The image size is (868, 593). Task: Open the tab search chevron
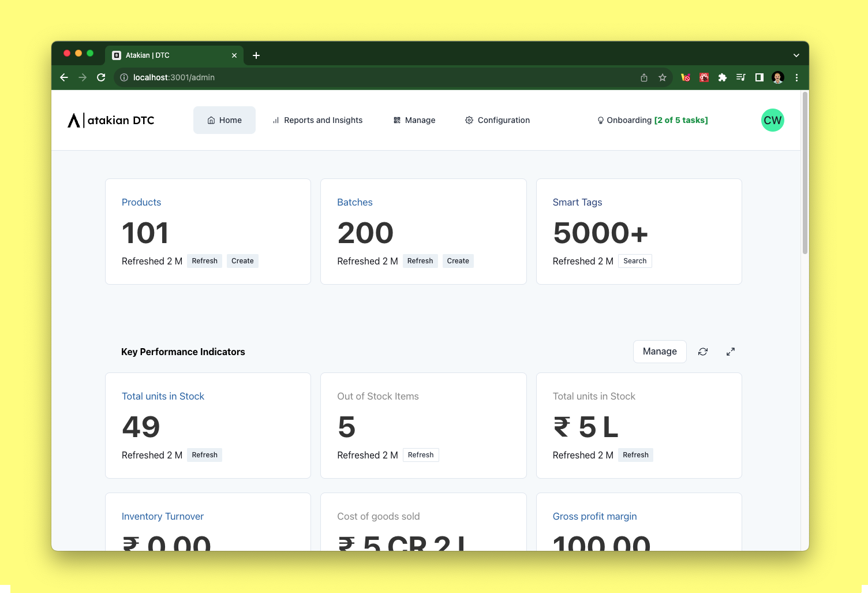796,55
